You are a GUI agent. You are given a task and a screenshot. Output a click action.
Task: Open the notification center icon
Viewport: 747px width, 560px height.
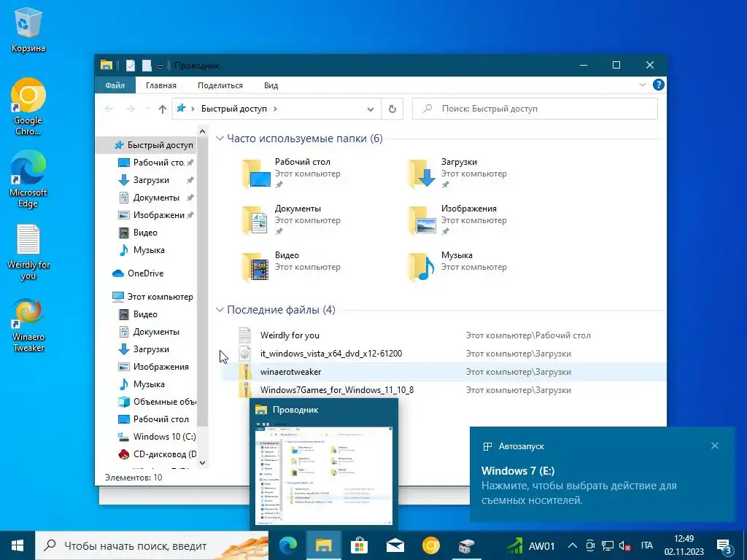tap(724, 545)
